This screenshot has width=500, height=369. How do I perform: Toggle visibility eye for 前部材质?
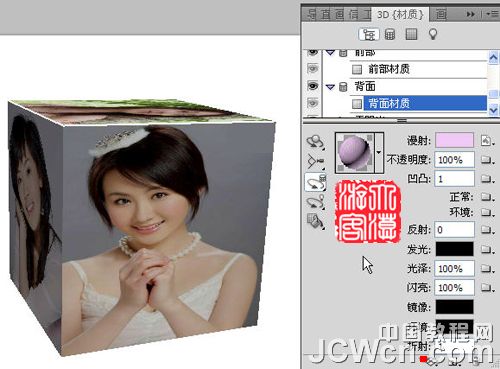312,69
